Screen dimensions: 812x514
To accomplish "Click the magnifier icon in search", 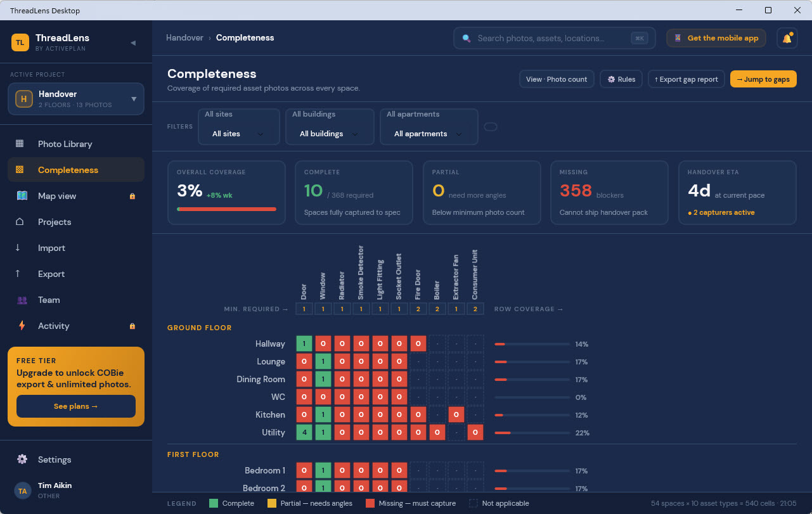I will coord(467,38).
